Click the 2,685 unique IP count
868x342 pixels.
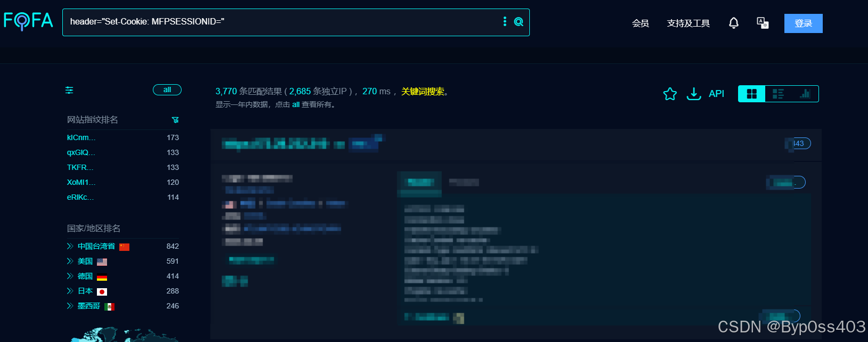[300, 92]
